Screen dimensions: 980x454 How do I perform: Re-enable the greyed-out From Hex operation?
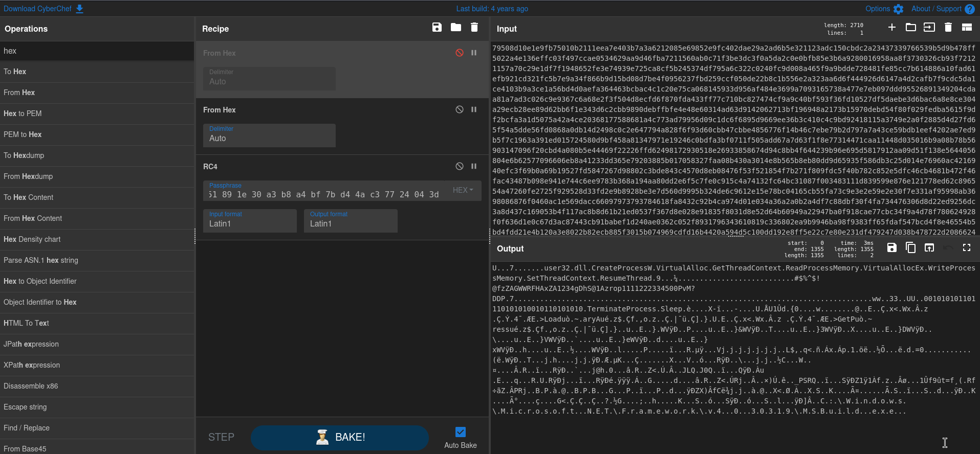coord(460,53)
